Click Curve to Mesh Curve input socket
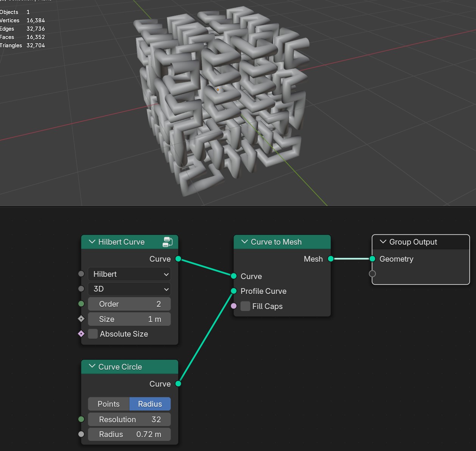The width and height of the screenshot is (476, 451). point(234,276)
